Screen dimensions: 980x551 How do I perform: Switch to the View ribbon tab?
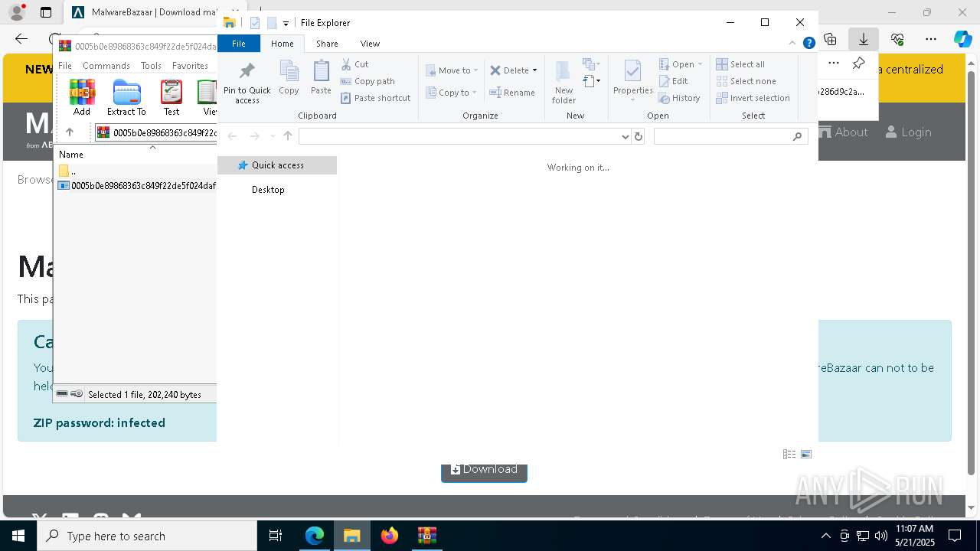click(x=370, y=44)
